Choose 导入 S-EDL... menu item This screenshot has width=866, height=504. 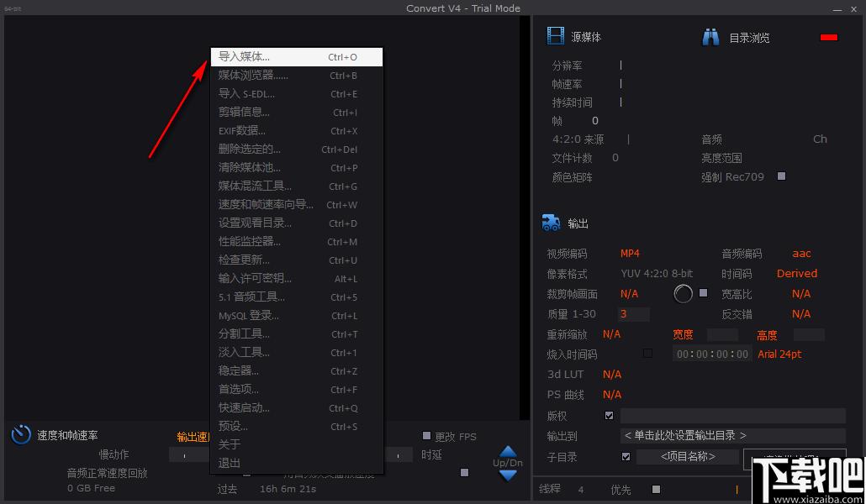297,94
